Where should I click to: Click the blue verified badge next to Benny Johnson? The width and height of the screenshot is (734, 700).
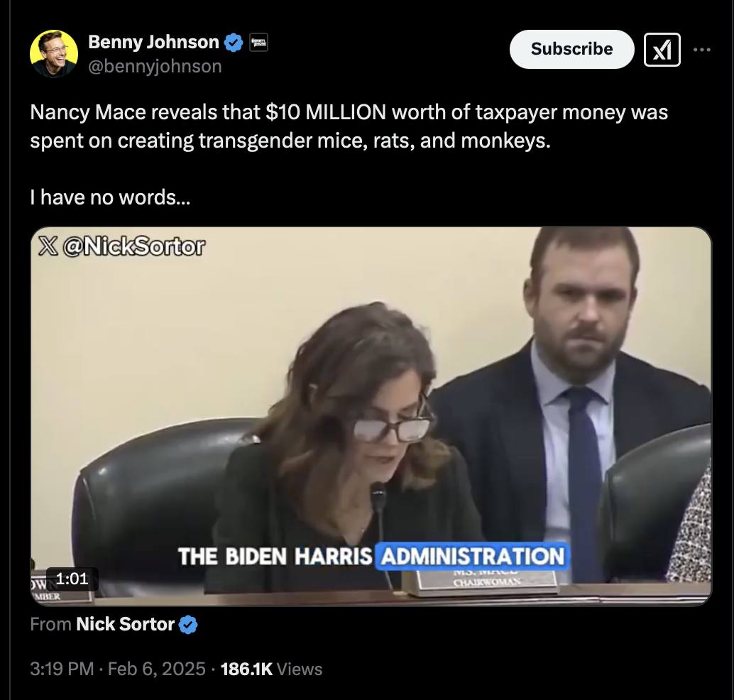pos(234,43)
